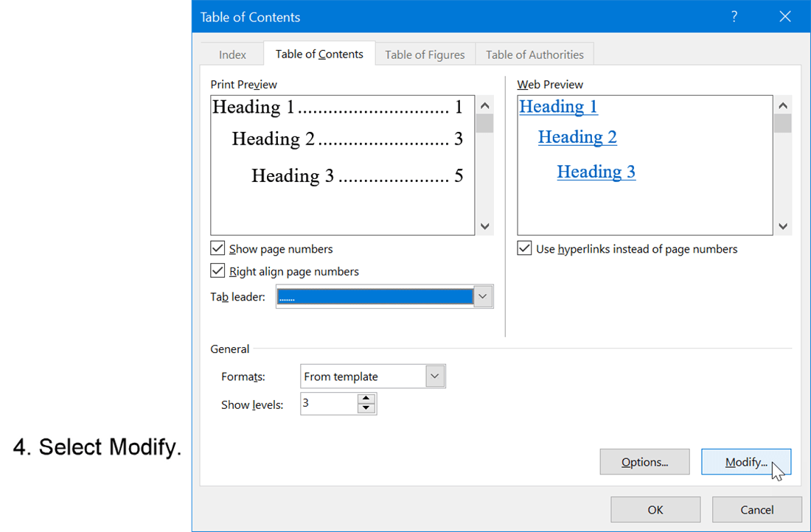The width and height of the screenshot is (811, 532).
Task: Click the Options button
Action: [644, 461]
